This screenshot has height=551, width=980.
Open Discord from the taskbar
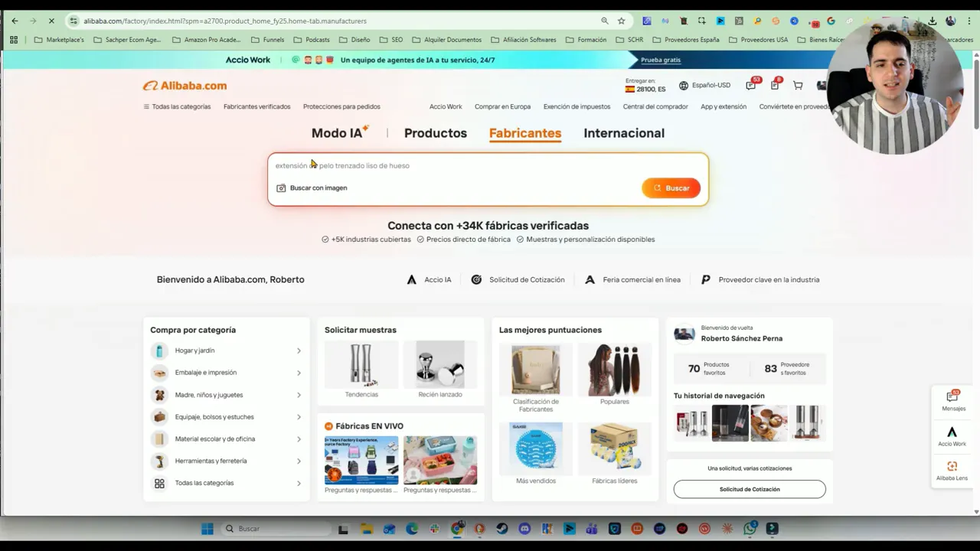click(524, 529)
